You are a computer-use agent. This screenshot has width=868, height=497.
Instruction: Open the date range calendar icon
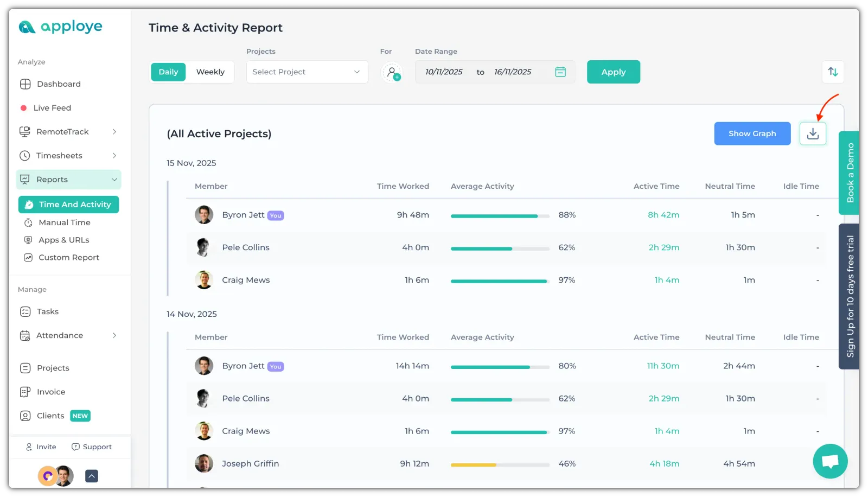click(x=560, y=72)
